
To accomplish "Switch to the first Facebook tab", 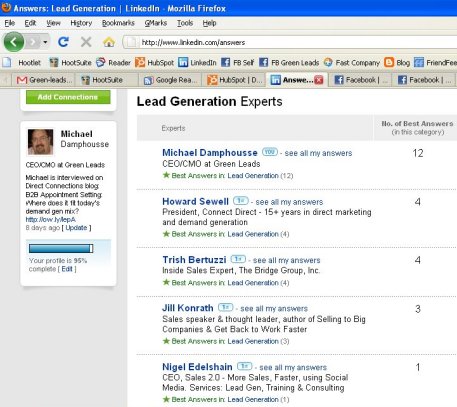I will coord(361,80).
